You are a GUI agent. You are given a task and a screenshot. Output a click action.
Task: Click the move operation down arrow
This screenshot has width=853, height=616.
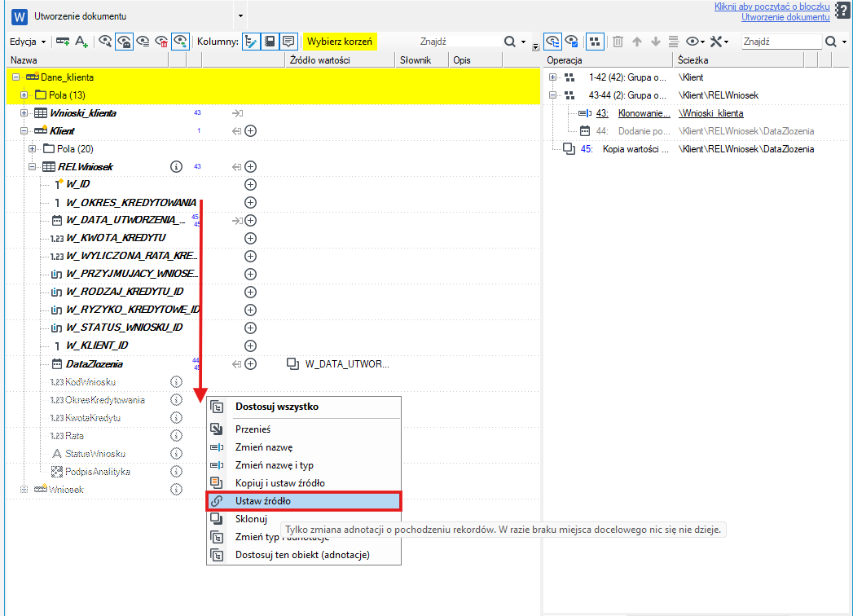656,42
